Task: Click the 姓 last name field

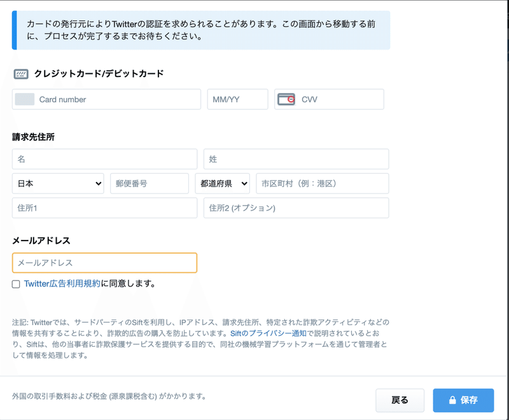Action: (x=296, y=159)
